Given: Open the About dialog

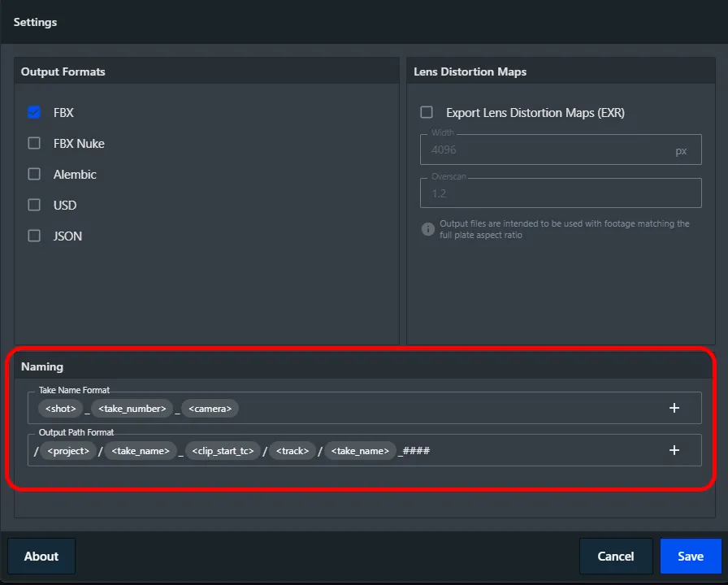Looking at the screenshot, I should coord(41,557).
